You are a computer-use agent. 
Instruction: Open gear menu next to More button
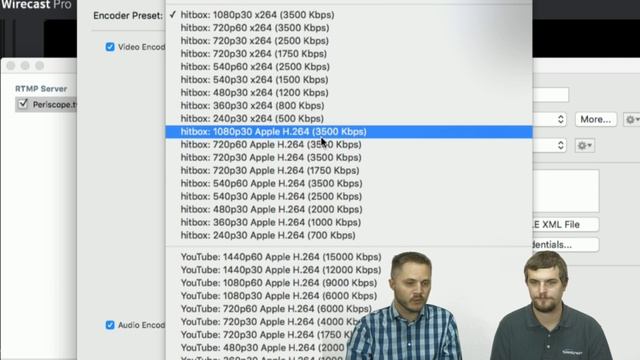click(631, 120)
